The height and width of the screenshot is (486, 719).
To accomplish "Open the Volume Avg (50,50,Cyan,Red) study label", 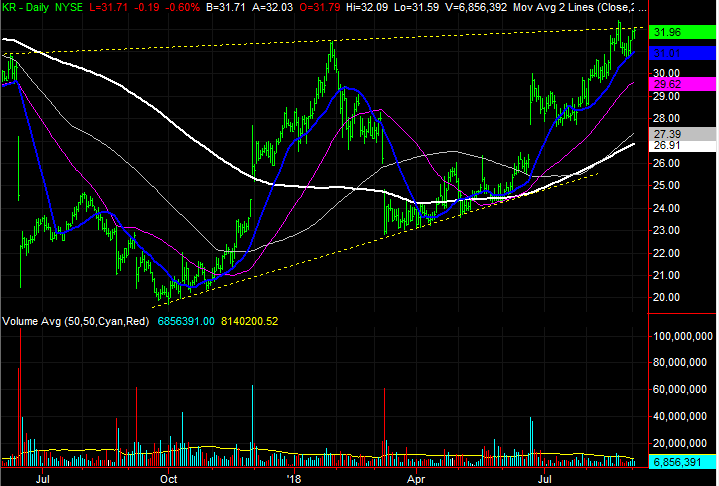I will 76,321.
